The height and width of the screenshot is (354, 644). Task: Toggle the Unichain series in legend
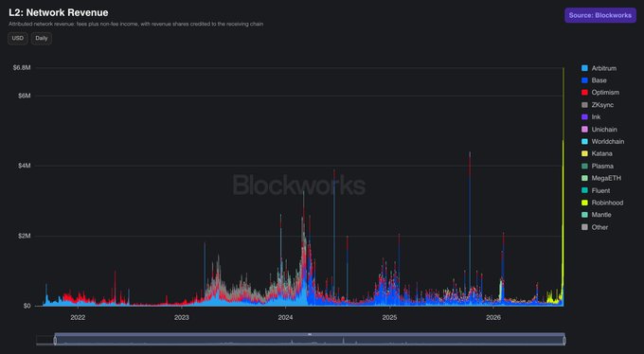click(x=599, y=130)
